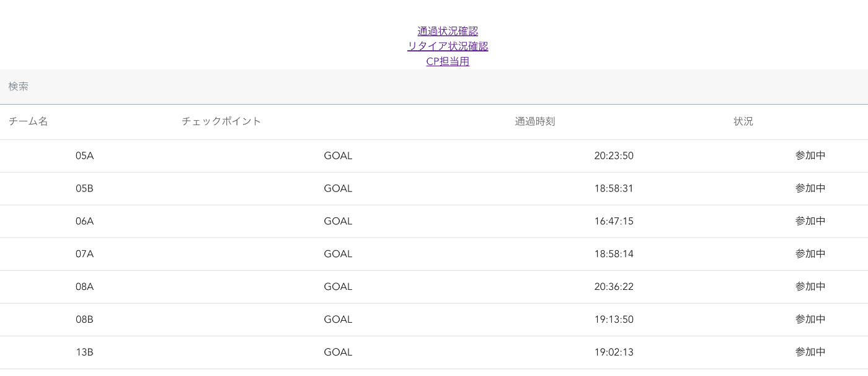
Task: Sort by チーム名 column header
Action: tap(29, 121)
